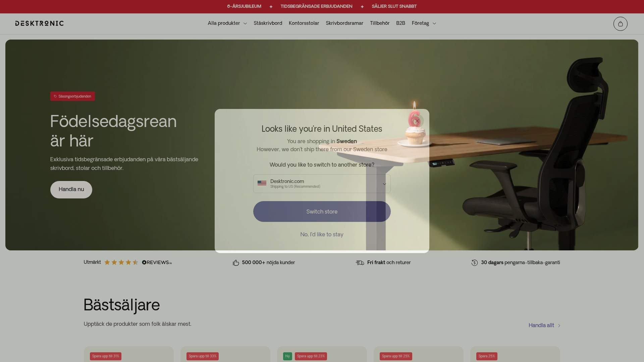
Task: Open the Kontorsstolar menu item
Action: [304, 23]
